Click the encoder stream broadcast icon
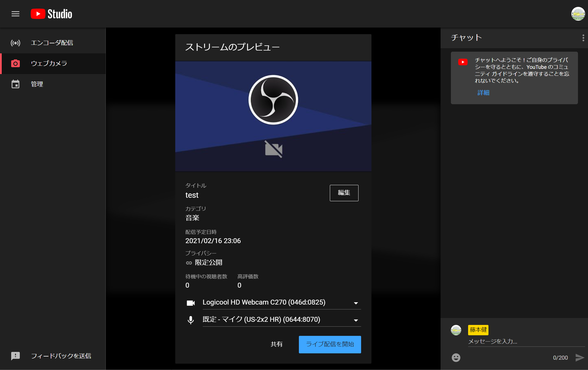588x370 pixels. click(x=15, y=43)
